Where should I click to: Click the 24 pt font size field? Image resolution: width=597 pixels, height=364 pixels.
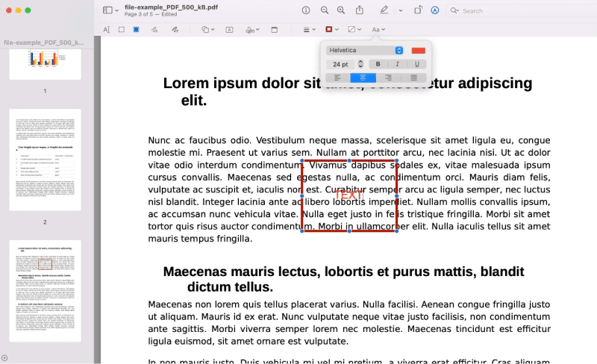click(x=340, y=64)
